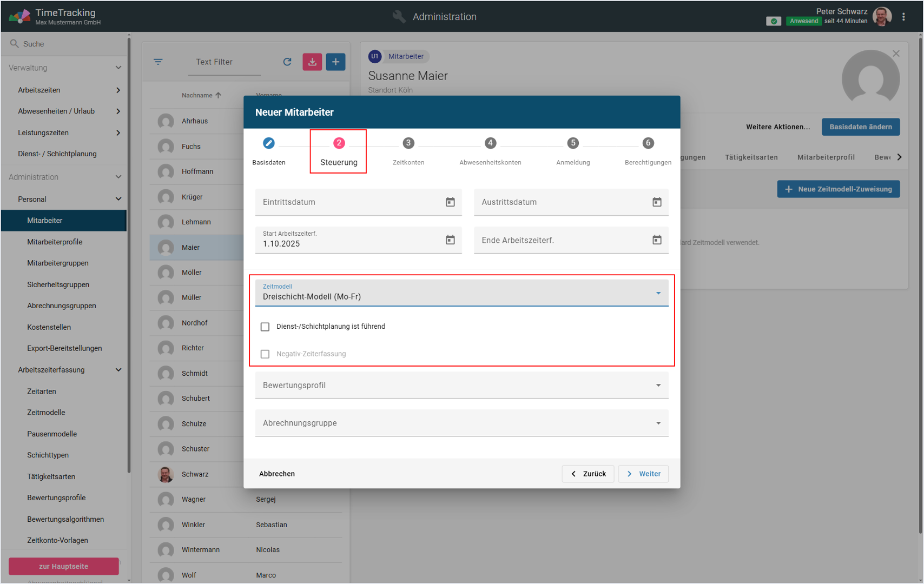
Task: Click the Ende Arbeitszeiterf. calendar icon
Action: (x=657, y=240)
